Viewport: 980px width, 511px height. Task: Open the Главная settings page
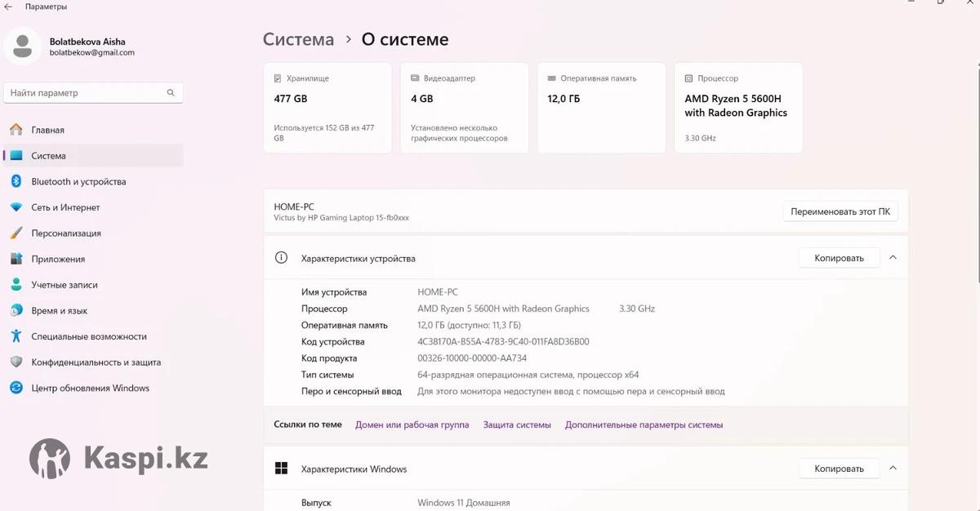click(47, 130)
